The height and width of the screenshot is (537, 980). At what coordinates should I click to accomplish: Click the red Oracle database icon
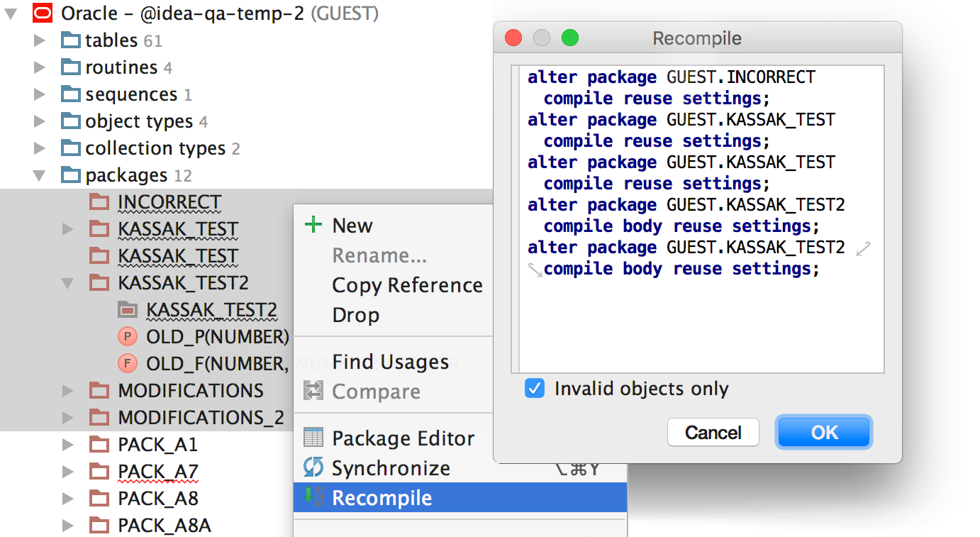pyautogui.click(x=43, y=13)
